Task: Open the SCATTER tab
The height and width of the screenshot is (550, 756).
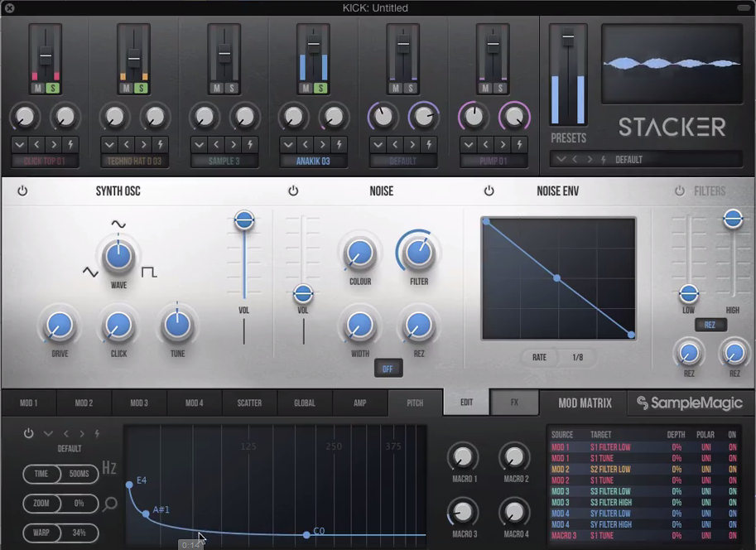Action: [249, 403]
